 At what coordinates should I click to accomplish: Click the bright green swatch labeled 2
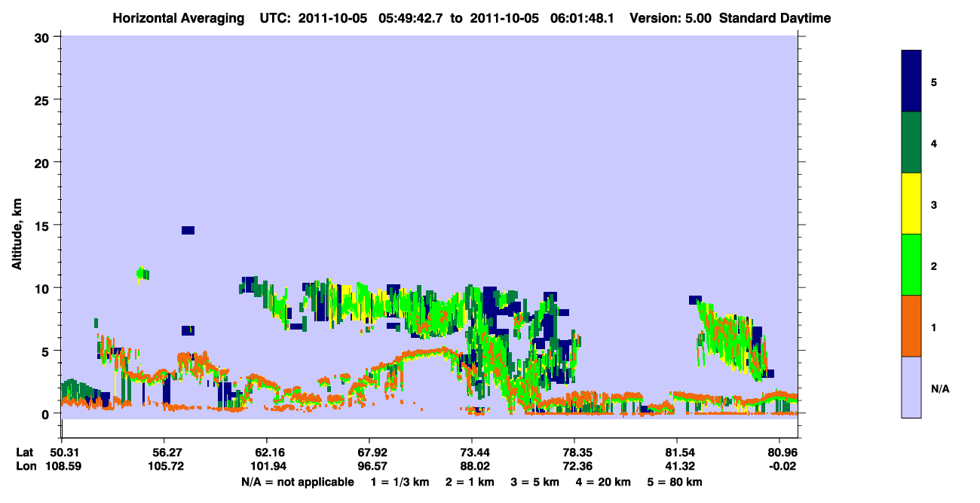(x=911, y=265)
